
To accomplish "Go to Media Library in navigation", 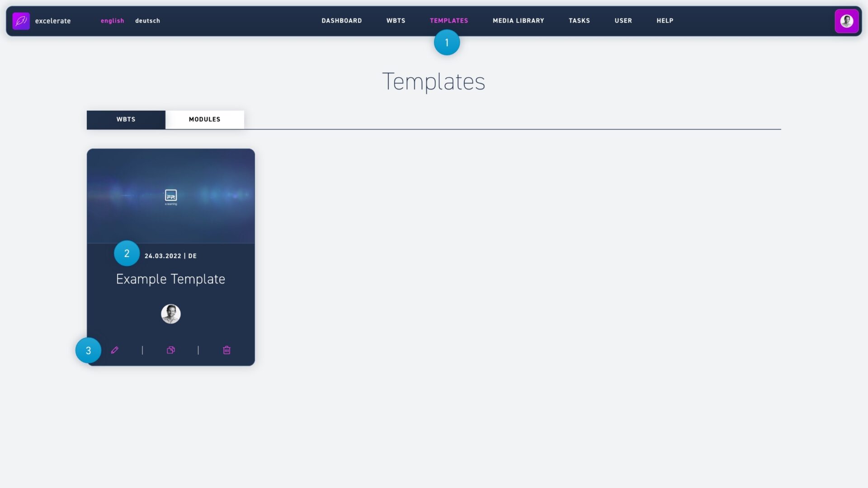I will (x=518, y=21).
